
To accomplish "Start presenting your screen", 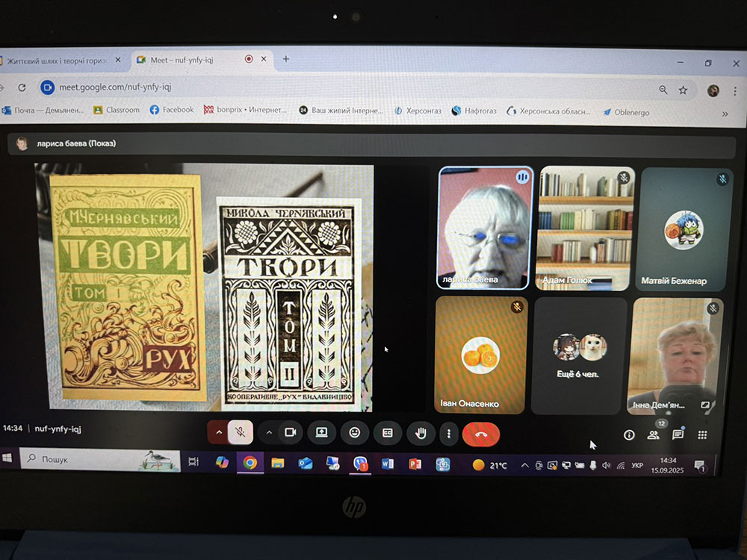I will [x=321, y=432].
